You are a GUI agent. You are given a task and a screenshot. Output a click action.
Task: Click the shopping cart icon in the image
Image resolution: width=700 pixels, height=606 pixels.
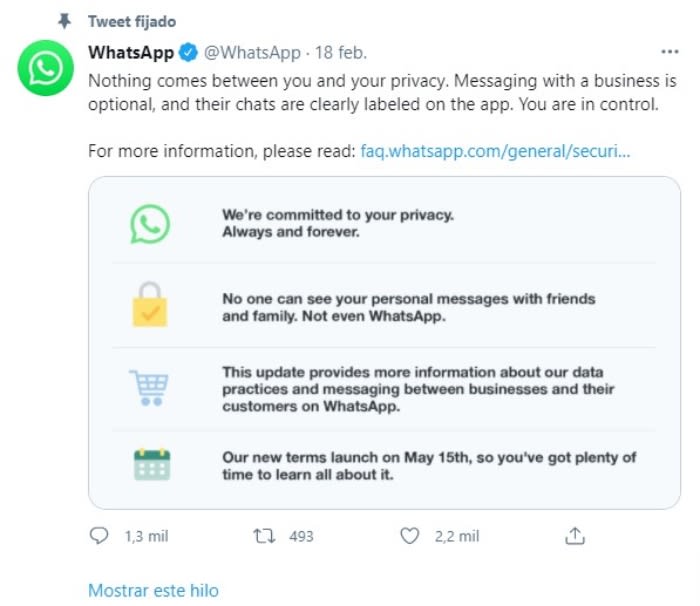tap(150, 387)
